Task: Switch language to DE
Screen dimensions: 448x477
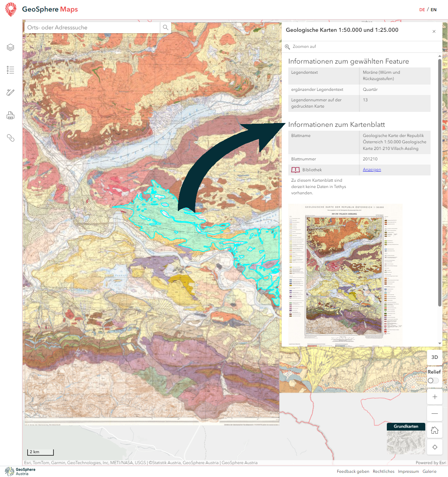Action: [x=422, y=10]
